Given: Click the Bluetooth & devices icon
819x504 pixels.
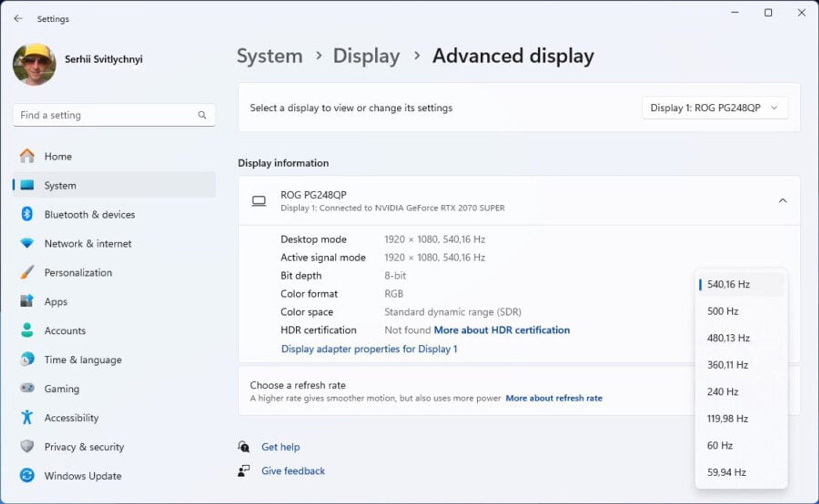Looking at the screenshot, I should click(x=27, y=214).
